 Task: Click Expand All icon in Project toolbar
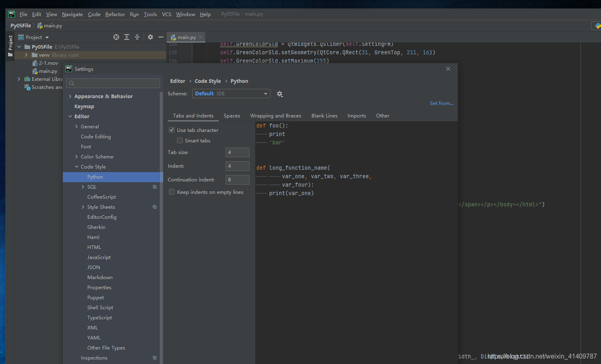point(127,37)
